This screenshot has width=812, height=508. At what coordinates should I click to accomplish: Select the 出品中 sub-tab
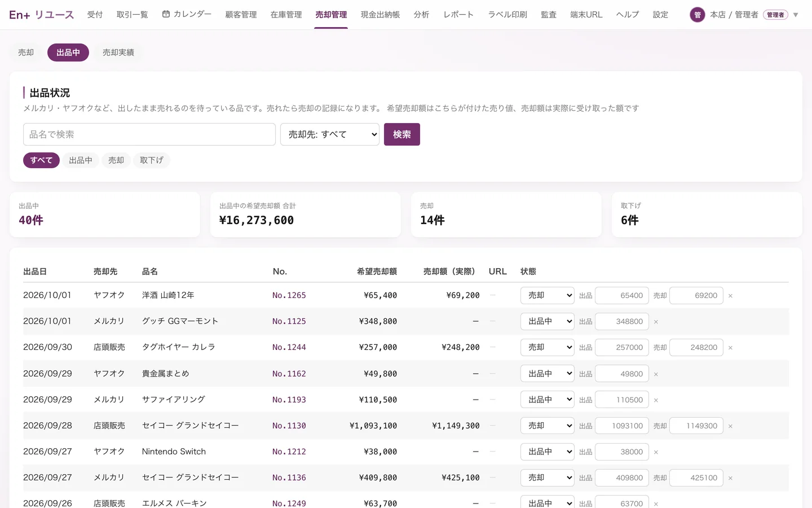(68, 52)
